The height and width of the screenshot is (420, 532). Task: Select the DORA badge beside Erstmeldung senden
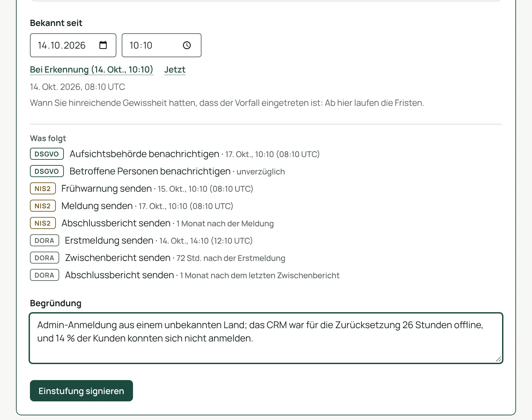pos(45,241)
